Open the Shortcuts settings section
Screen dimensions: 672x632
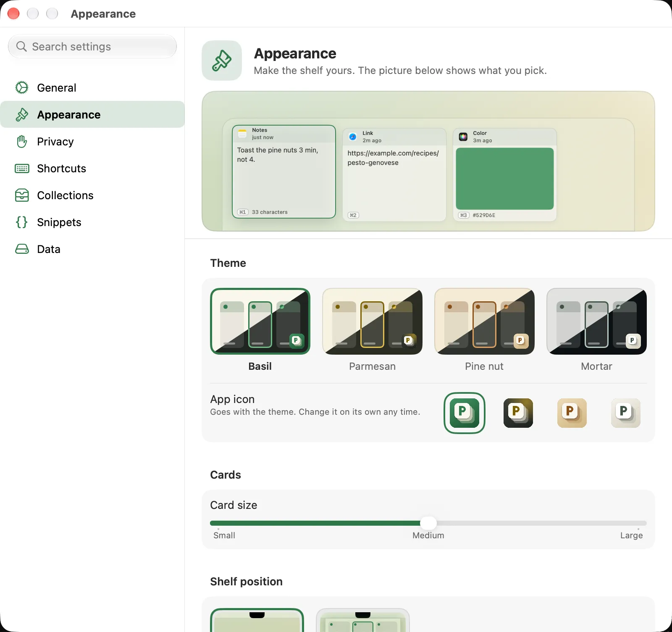click(92, 168)
